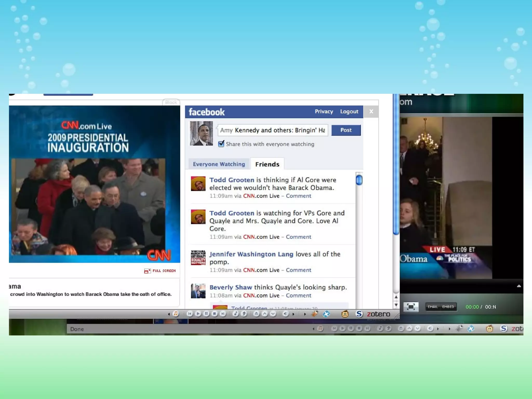
Task: Open Zotero from the status bar
Action: tap(378, 314)
